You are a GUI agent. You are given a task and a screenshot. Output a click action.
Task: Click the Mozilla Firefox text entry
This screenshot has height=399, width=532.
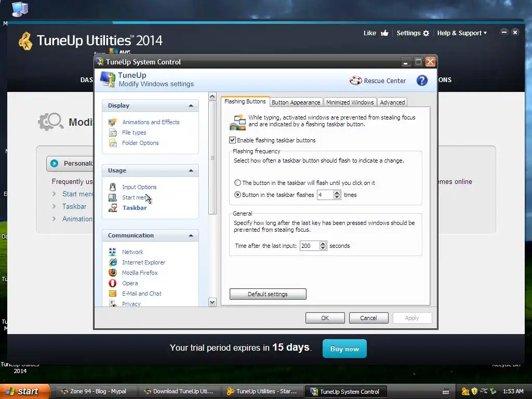(x=140, y=273)
